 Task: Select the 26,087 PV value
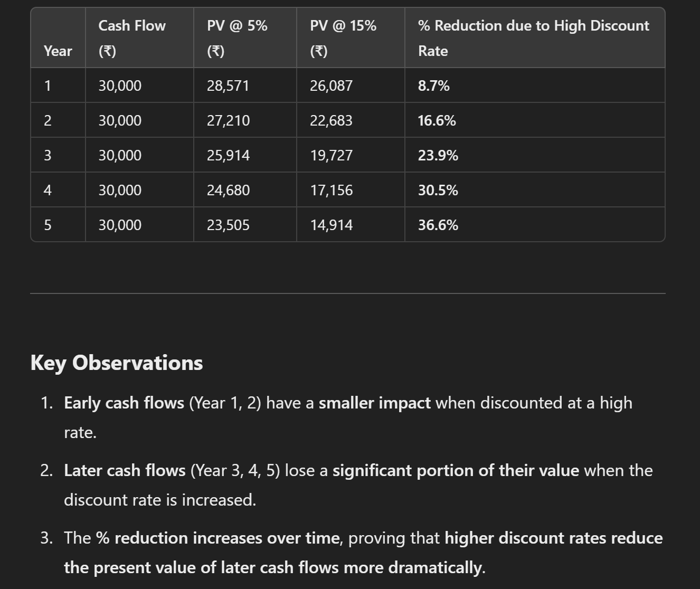coord(331,86)
